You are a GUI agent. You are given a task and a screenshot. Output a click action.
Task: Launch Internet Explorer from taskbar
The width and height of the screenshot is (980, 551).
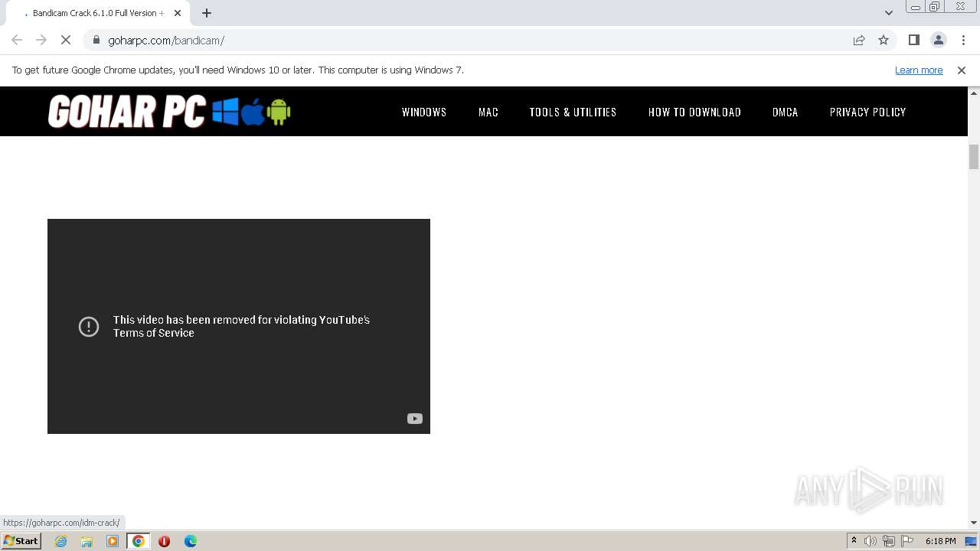61,541
